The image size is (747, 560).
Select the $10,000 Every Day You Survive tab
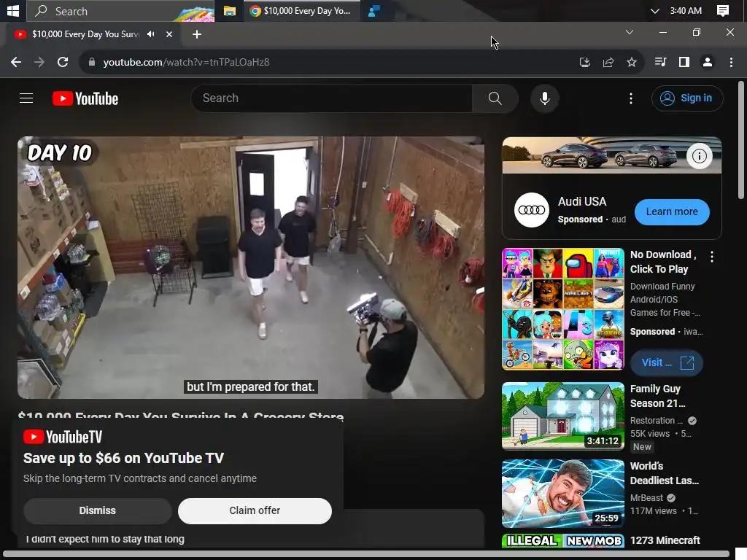86,34
